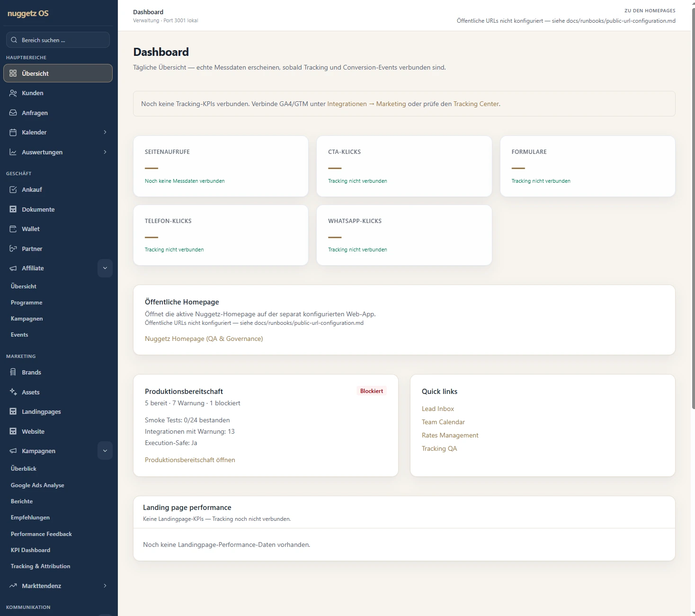The height and width of the screenshot is (616, 695).
Task: Click the Affiliate megaphone icon
Action: click(x=13, y=268)
